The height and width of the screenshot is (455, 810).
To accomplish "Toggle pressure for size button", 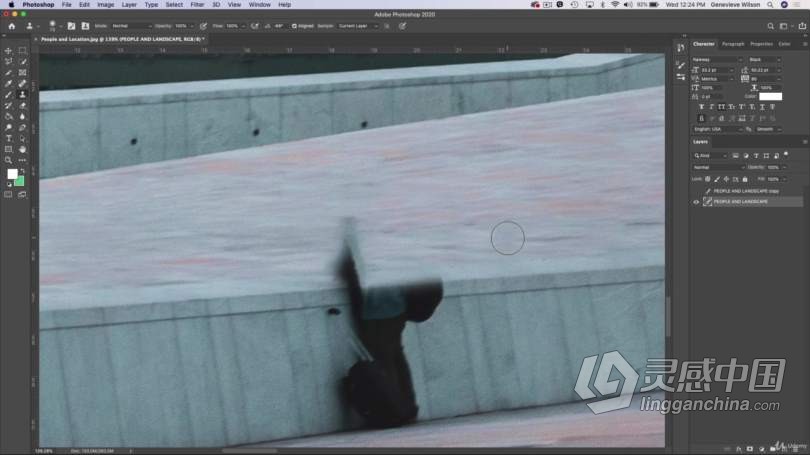I will pyautogui.click(x=402, y=26).
